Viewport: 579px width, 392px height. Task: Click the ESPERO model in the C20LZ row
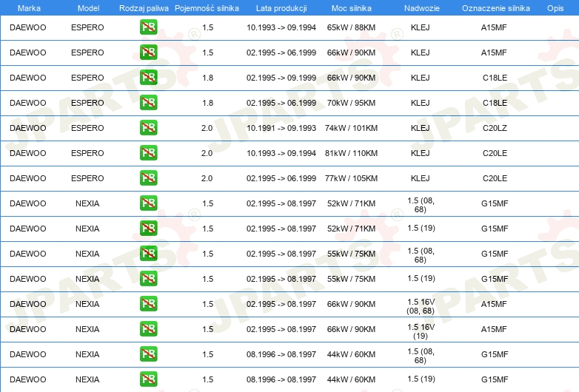pos(87,128)
